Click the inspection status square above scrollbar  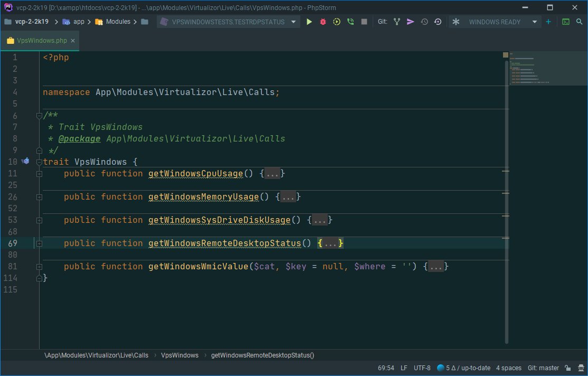point(506,55)
